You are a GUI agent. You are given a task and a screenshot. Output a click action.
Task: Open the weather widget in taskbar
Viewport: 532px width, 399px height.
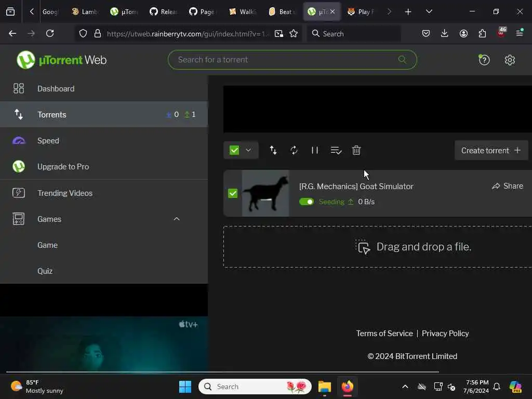point(37,387)
